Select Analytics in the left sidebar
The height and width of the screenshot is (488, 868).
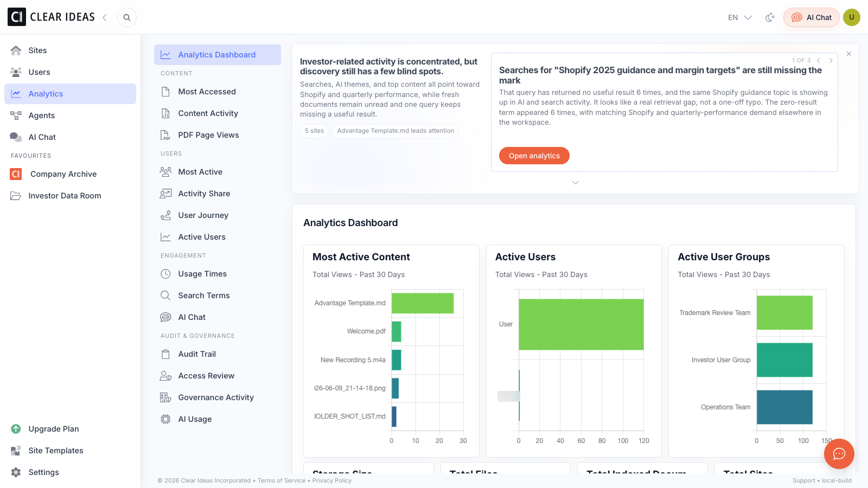[70, 94]
